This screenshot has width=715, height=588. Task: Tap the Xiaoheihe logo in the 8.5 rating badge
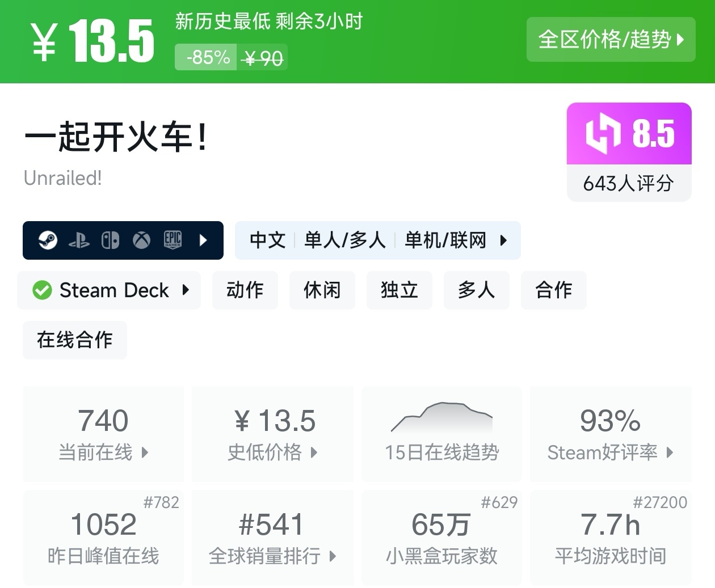pos(603,134)
